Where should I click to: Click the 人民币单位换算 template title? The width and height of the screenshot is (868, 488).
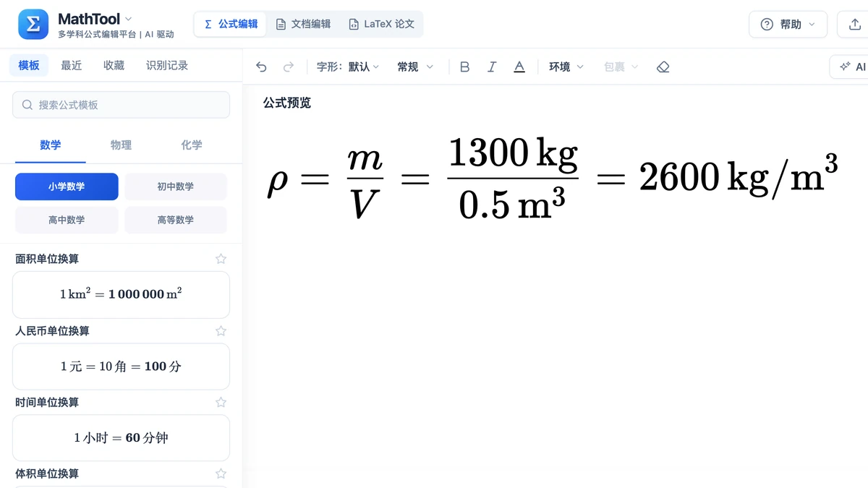52,330
